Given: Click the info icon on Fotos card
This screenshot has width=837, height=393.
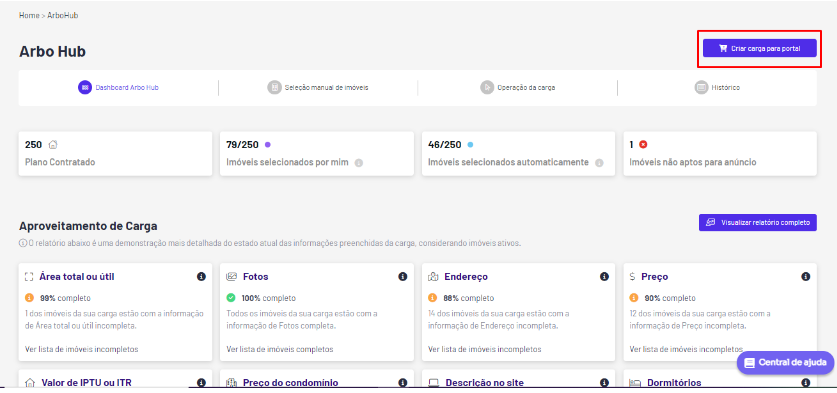Looking at the screenshot, I should pos(402,277).
